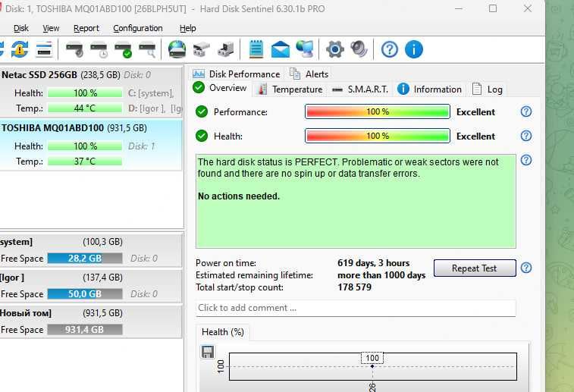Click the dark device icon before notepad
The height and width of the screenshot is (392, 574).
coord(225,49)
